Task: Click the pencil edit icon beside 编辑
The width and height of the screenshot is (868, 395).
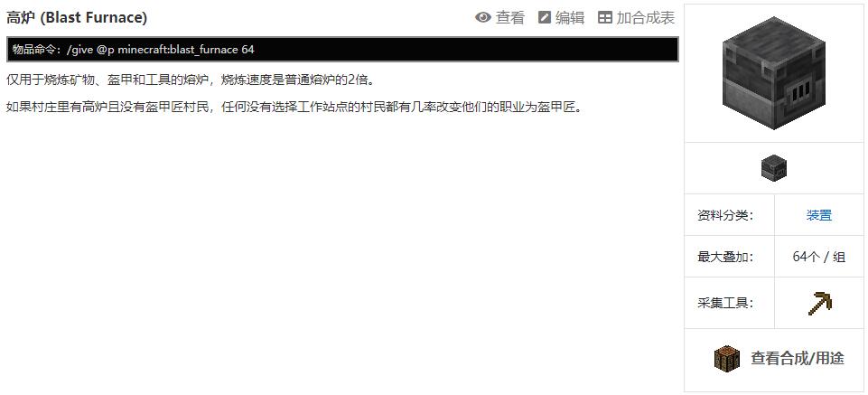Action: 545,18
